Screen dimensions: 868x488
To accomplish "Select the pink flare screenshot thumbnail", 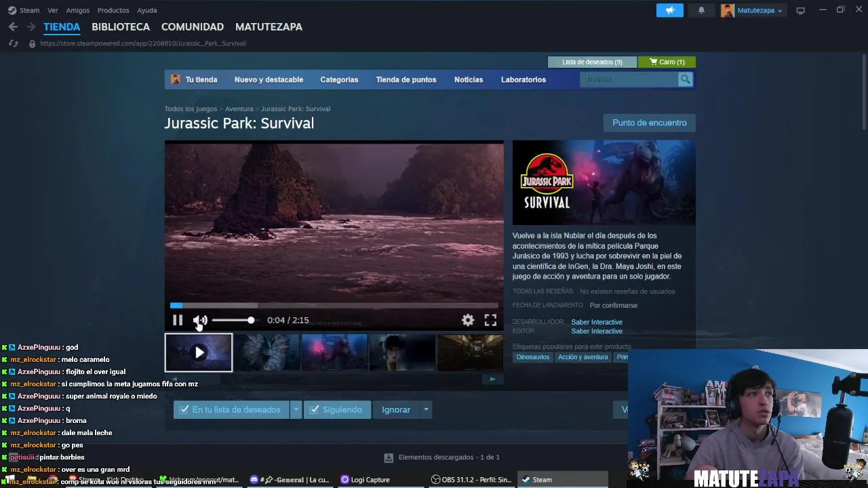I will (334, 352).
